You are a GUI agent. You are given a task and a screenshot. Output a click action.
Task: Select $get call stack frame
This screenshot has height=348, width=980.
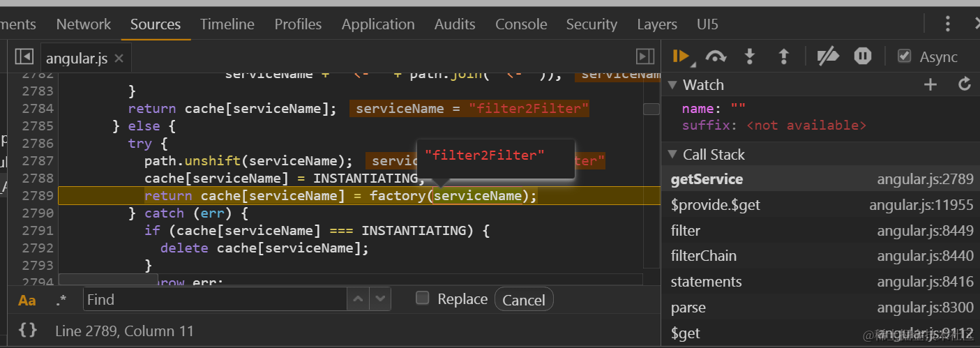tap(820, 333)
